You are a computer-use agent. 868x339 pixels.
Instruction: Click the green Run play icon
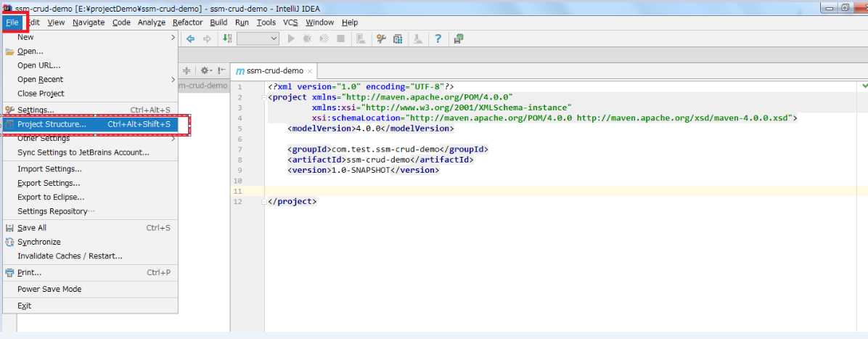290,38
